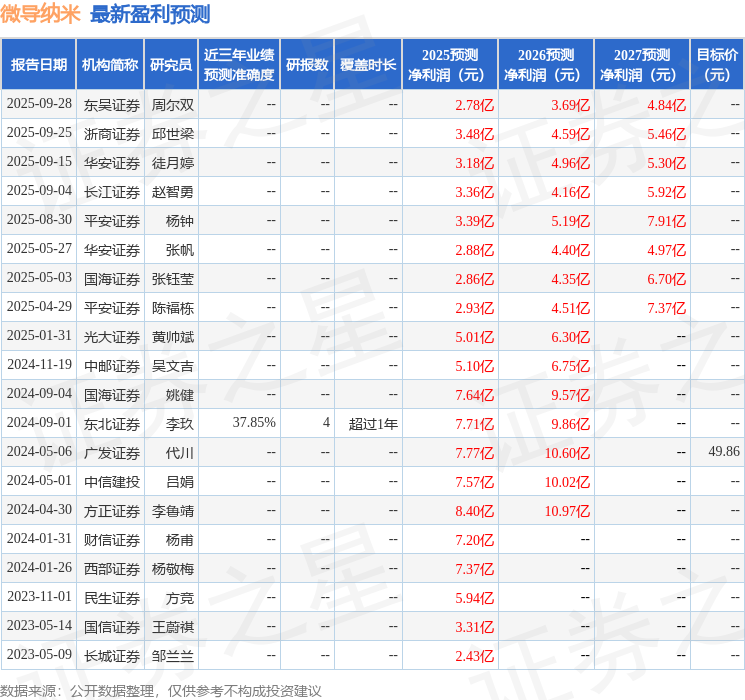Select the date 2025-09-15

click(x=39, y=162)
